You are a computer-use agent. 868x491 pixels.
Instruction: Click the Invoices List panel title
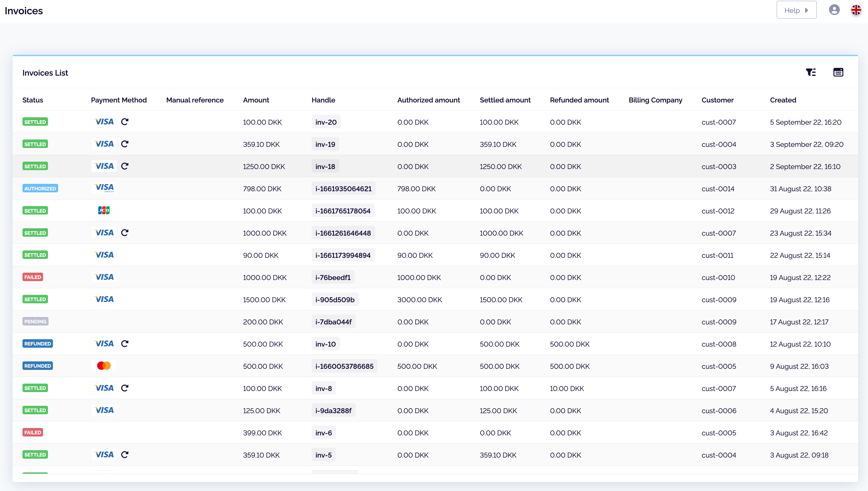point(45,73)
